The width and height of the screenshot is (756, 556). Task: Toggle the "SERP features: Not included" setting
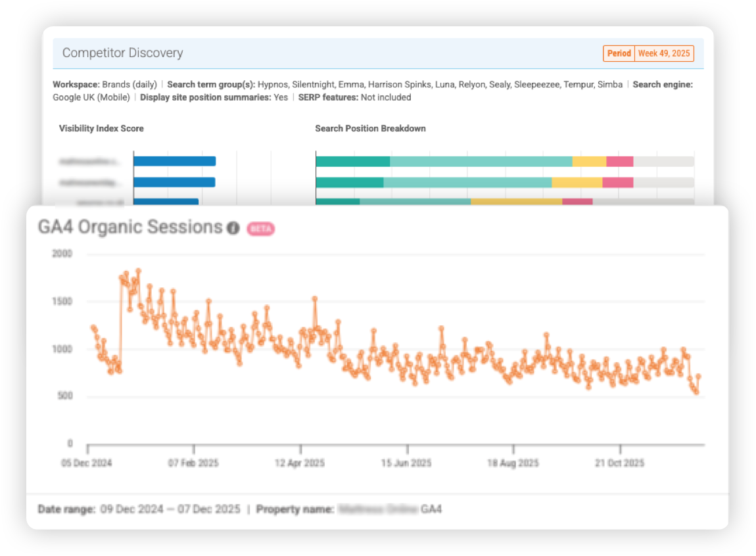pos(355,97)
